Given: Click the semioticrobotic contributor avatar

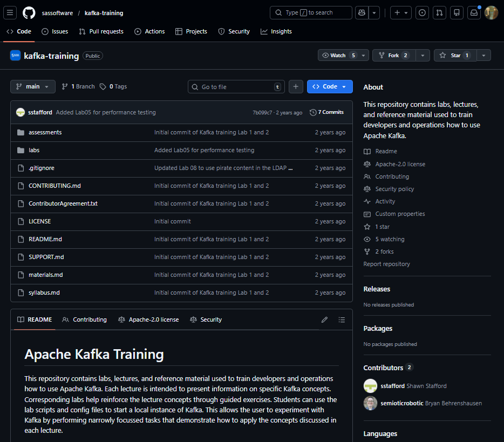Looking at the screenshot, I should (370, 403).
